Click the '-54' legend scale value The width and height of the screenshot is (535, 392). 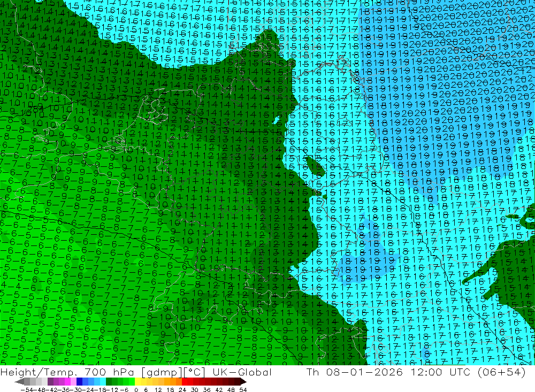[27, 390]
